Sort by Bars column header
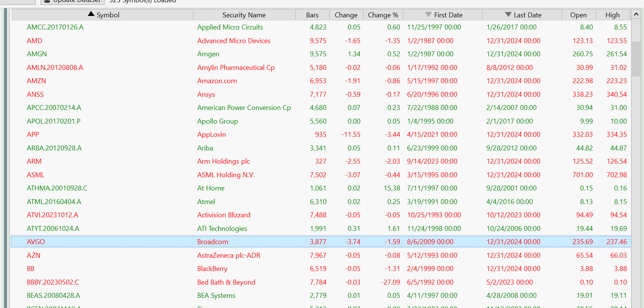Image resolution: width=644 pixels, height=308 pixels. point(312,15)
